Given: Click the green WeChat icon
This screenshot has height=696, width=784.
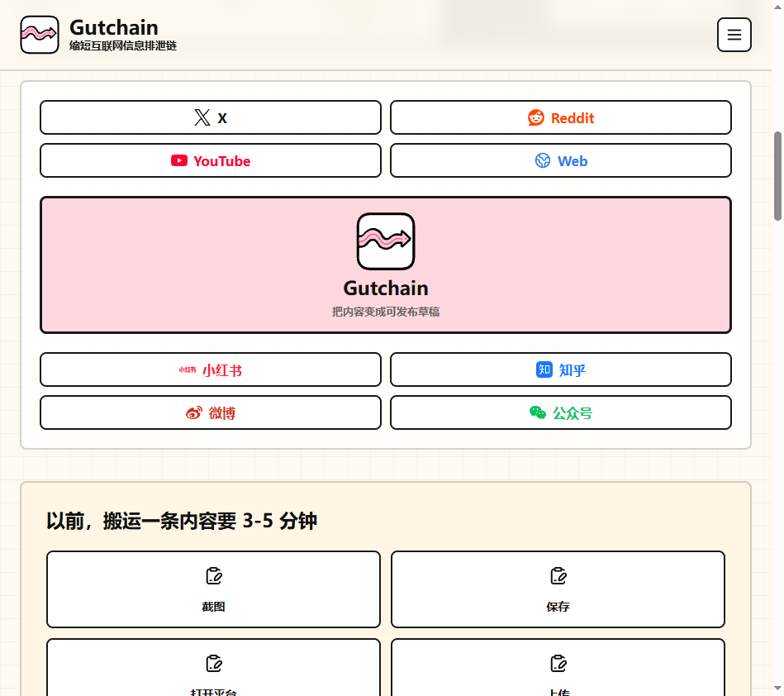Looking at the screenshot, I should click(x=538, y=412).
